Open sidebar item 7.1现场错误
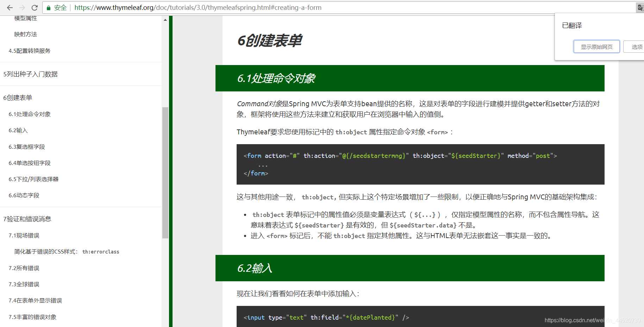644x327 pixels. pos(24,235)
